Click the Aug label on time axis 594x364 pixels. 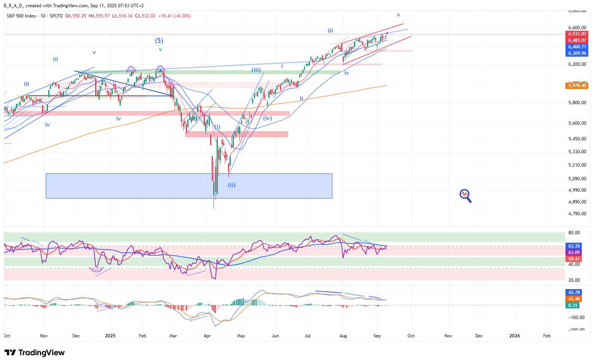click(x=343, y=336)
